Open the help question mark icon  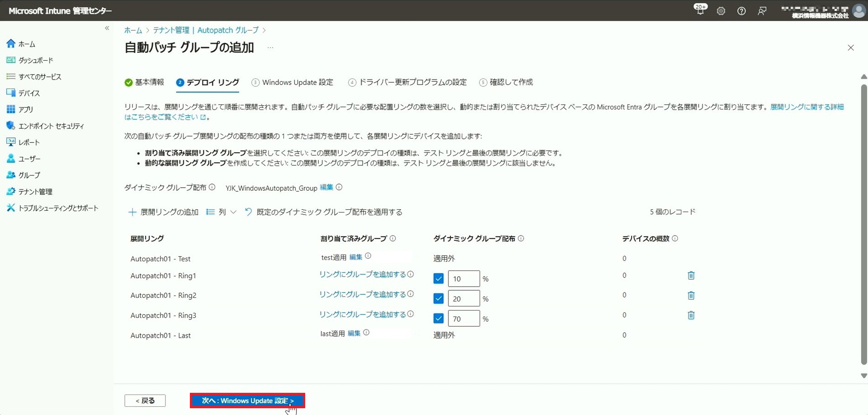tap(741, 11)
